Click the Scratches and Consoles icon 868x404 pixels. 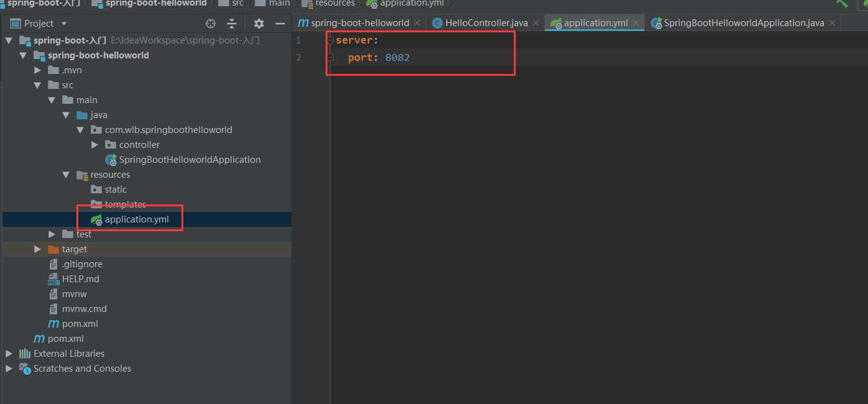(25, 369)
